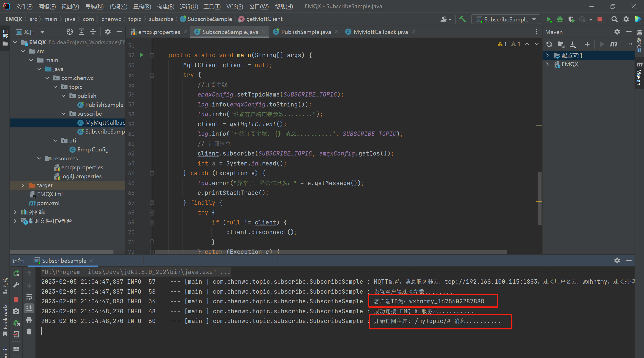Print console output printer icon
644x358 pixels.
[x=29, y=320]
